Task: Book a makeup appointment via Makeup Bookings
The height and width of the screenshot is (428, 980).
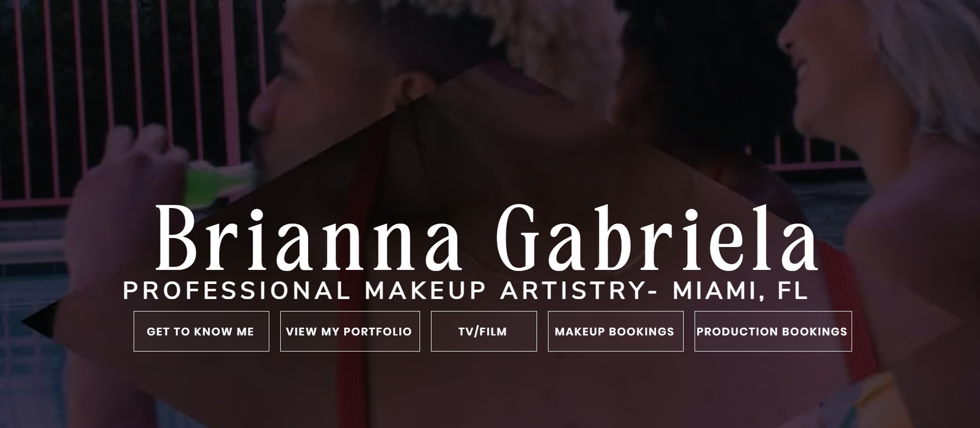Action: [616, 331]
